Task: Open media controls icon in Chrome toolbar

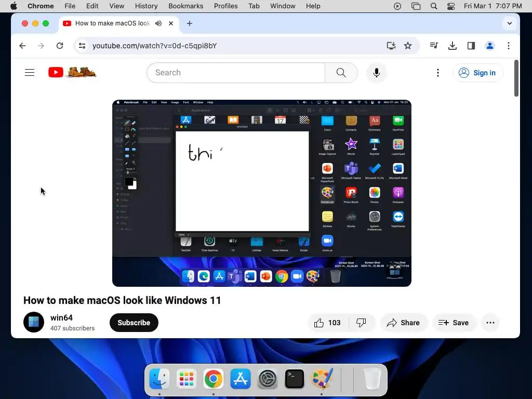Action: coord(434,46)
